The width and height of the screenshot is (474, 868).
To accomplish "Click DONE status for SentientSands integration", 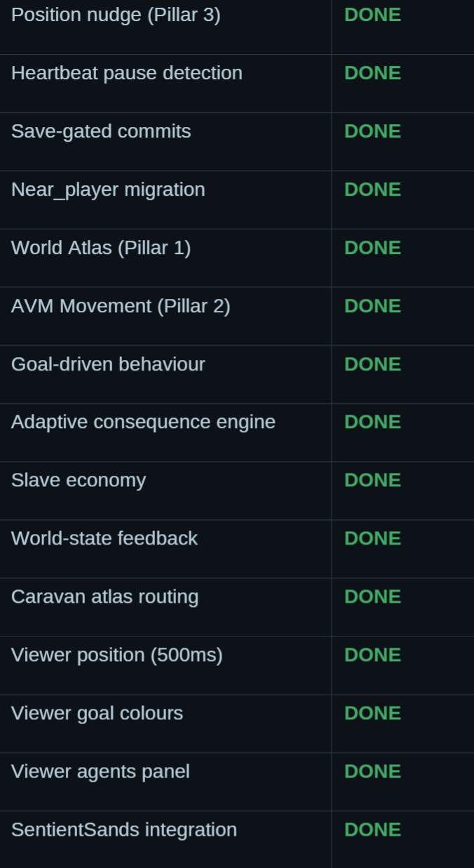I will tap(372, 829).
